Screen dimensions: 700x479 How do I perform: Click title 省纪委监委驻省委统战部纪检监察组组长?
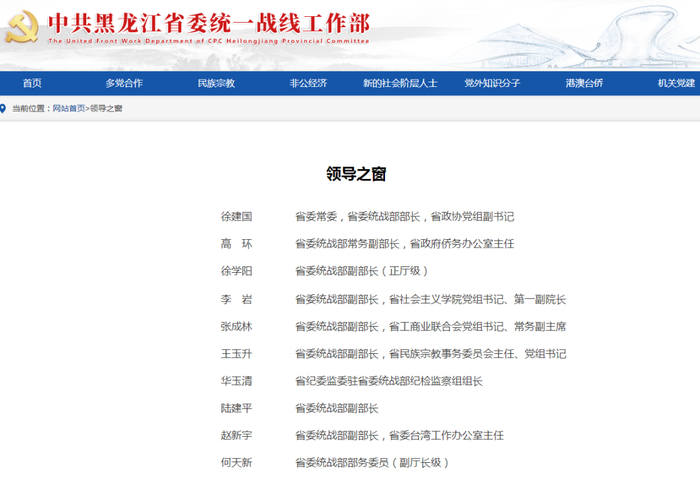point(389,381)
